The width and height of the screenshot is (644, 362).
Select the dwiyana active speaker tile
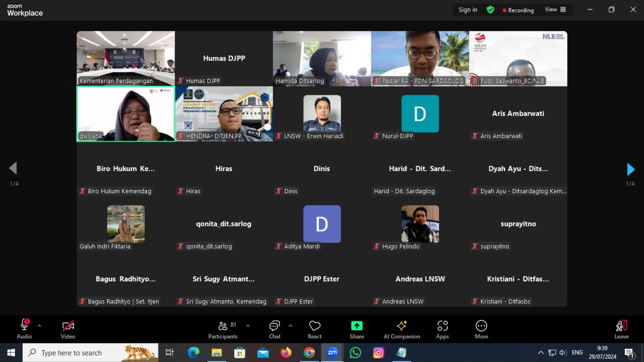point(126,114)
